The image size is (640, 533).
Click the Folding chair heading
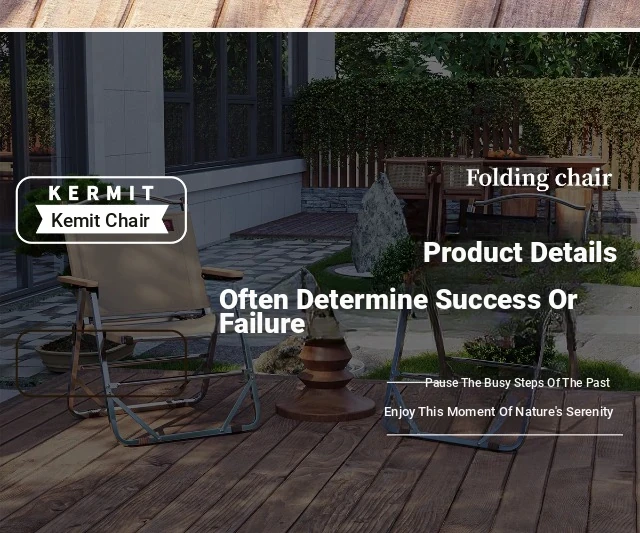click(539, 179)
